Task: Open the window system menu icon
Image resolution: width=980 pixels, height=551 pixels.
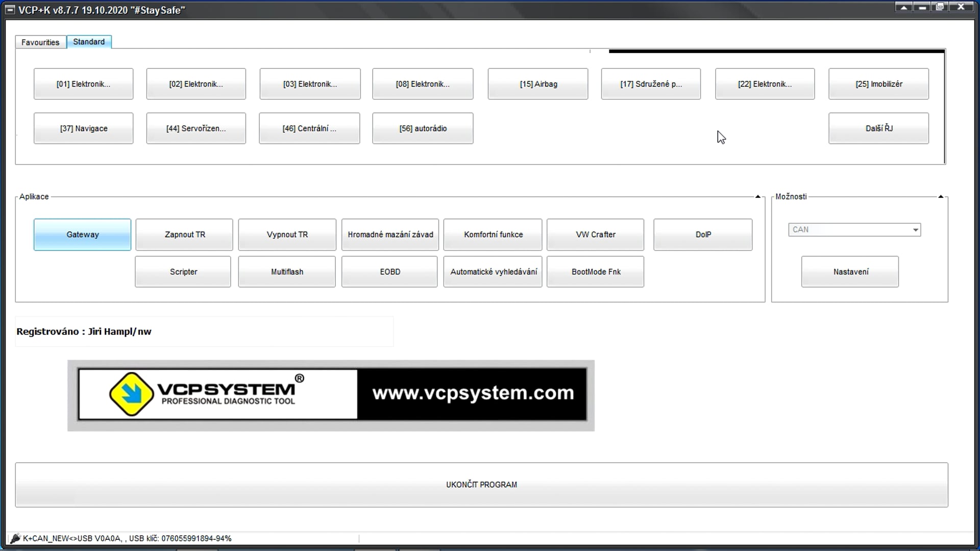Action: pyautogui.click(x=9, y=10)
